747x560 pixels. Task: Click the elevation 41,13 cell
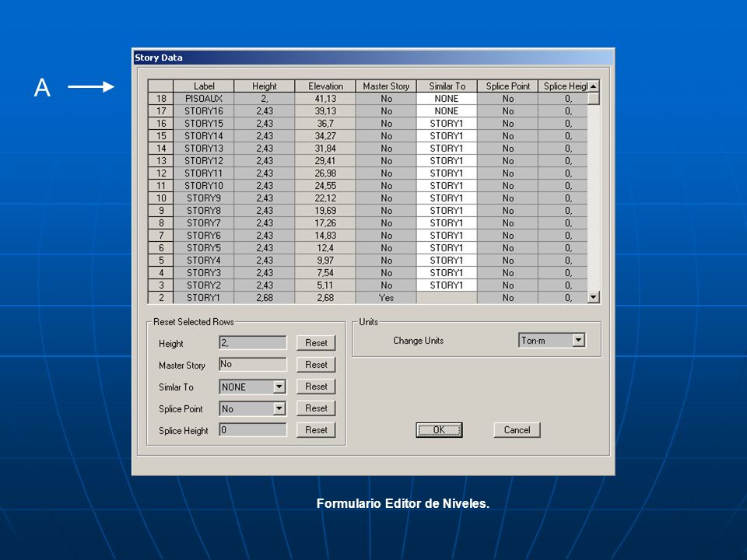pos(325,99)
